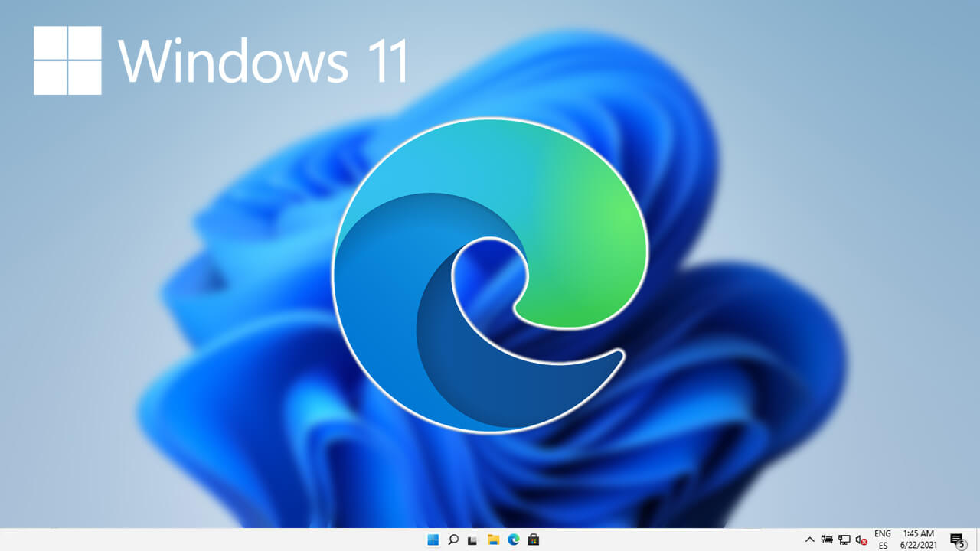Viewport: 980px width, 551px height.
Task: Click muted volume speaker icon
Action: coord(861,540)
